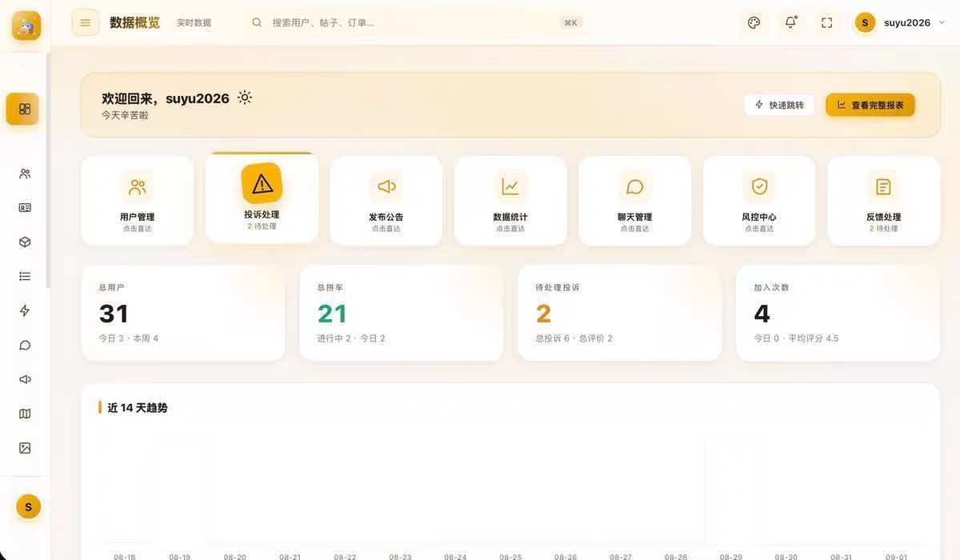
Task: Click the 待处理投诉 value 2
Action: (544, 313)
